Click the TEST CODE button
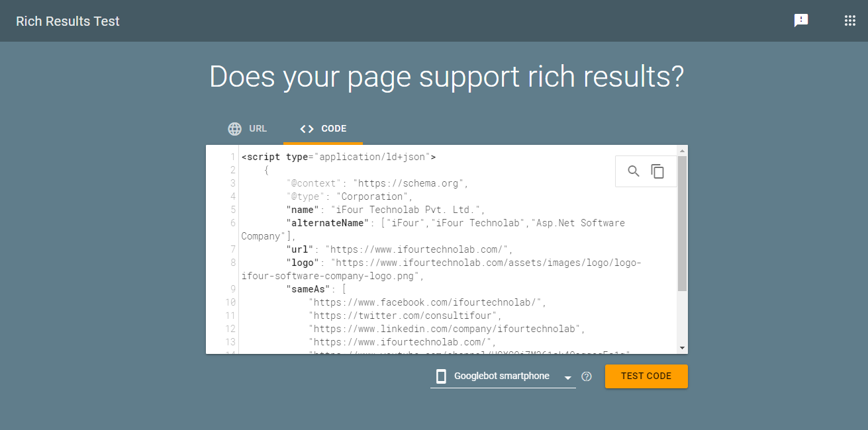Image resolution: width=868 pixels, height=430 pixels. click(646, 376)
